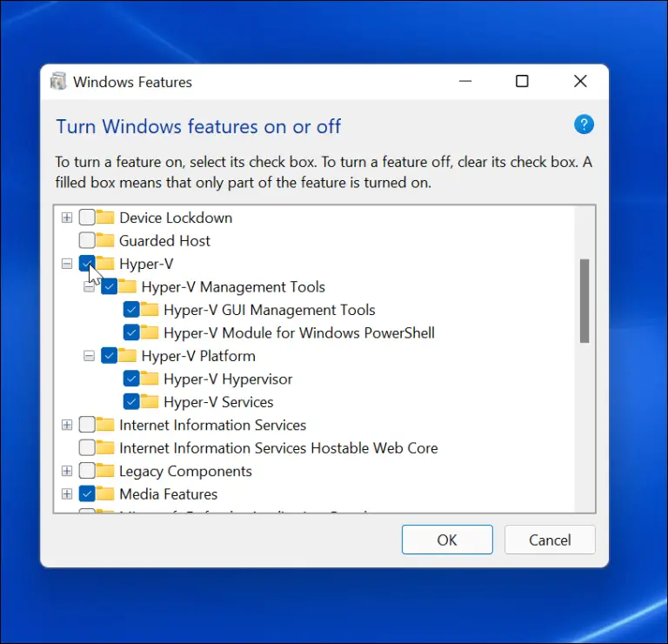Click the Hyper-V Hypervisor folder icon
Viewport: 668px width, 644px height.
(150, 379)
